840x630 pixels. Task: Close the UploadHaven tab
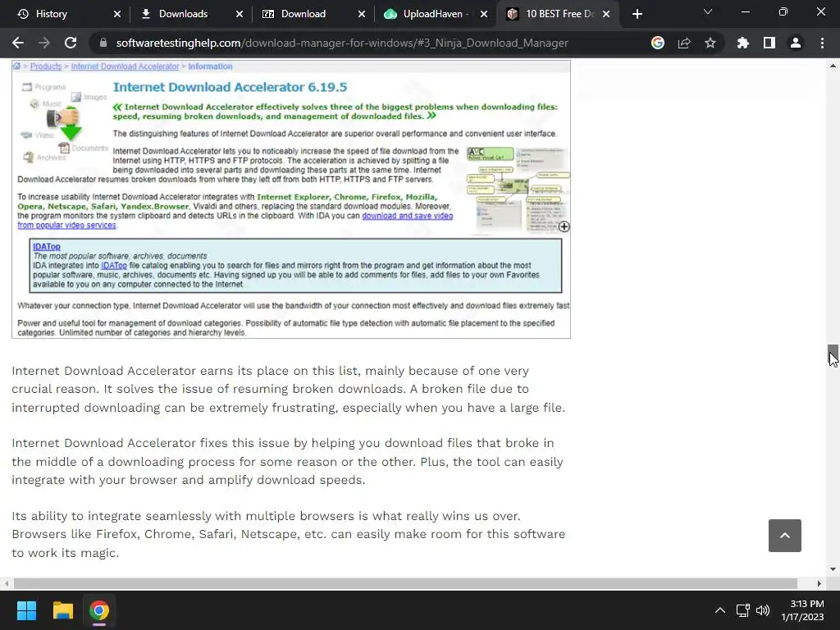point(484,14)
